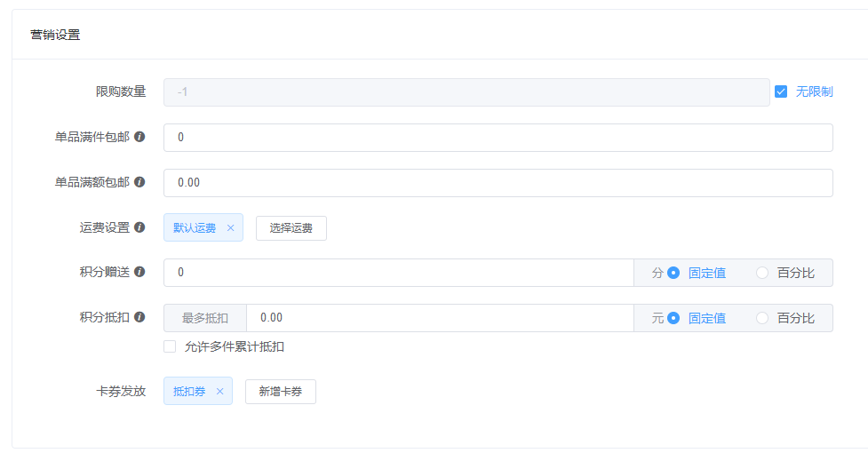Focus the 限购数量 input field

click(x=466, y=92)
